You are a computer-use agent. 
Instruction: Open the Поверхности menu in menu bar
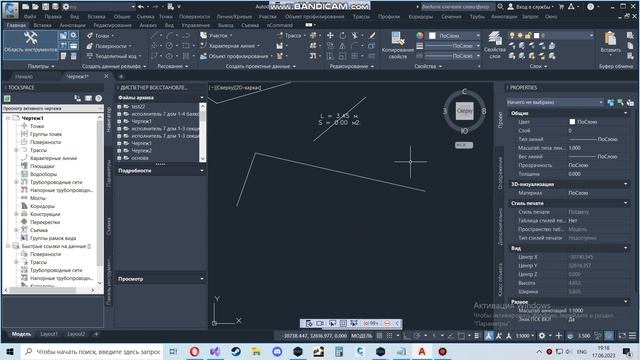tap(194, 17)
